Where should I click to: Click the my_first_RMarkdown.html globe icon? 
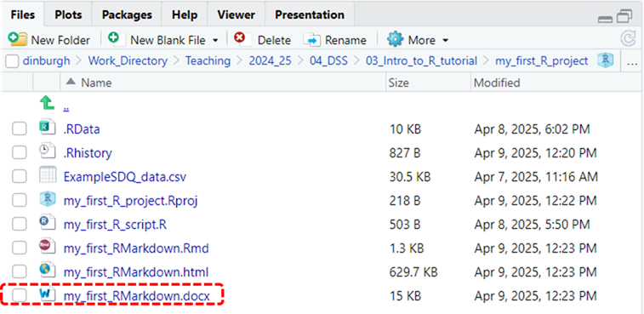tap(47, 271)
